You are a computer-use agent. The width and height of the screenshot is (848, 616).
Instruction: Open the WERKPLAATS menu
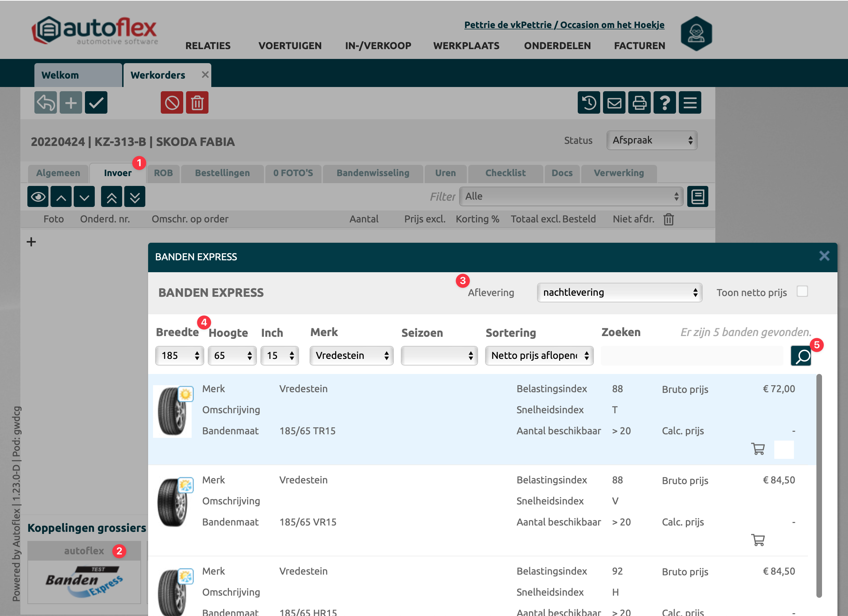click(x=466, y=46)
